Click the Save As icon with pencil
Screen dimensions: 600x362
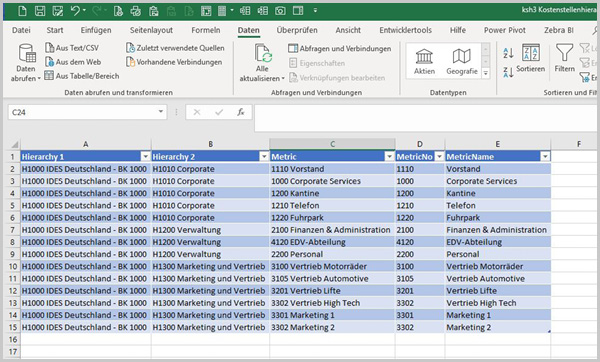pyautogui.click(x=58, y=11)
